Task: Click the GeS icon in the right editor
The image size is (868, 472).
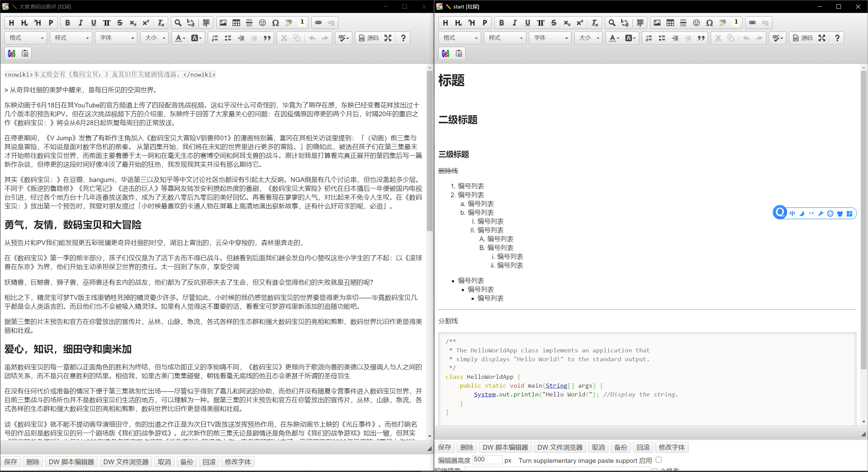Action: click(446, 54)
